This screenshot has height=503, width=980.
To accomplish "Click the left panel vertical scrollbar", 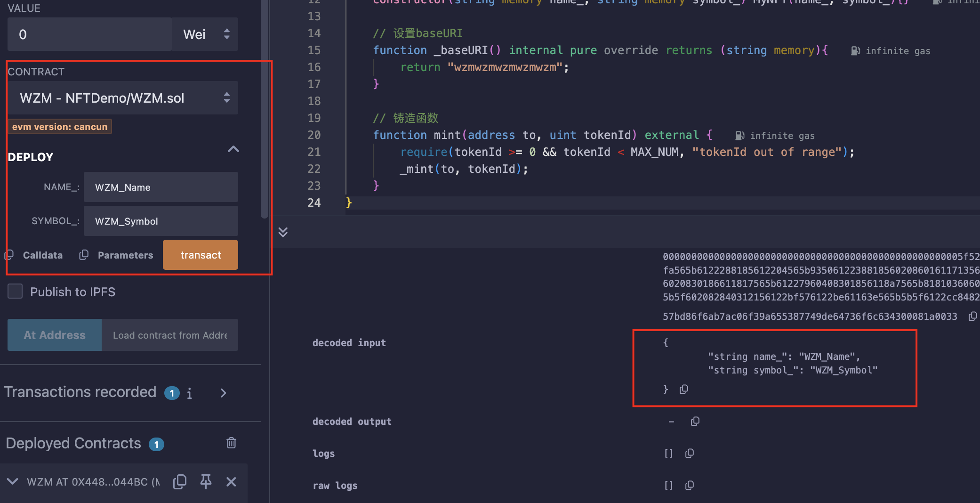I will [x=265, y=108].
